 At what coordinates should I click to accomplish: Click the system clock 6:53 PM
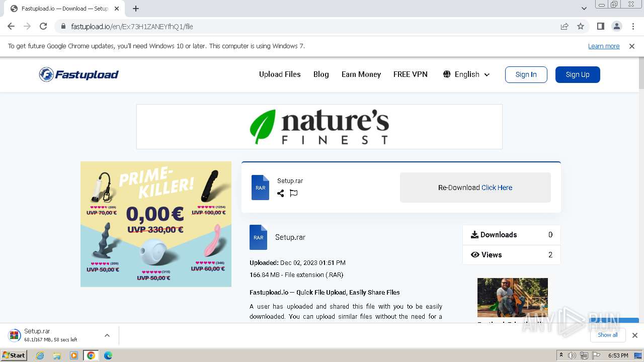pyautogui.click(x=618, y=355)
